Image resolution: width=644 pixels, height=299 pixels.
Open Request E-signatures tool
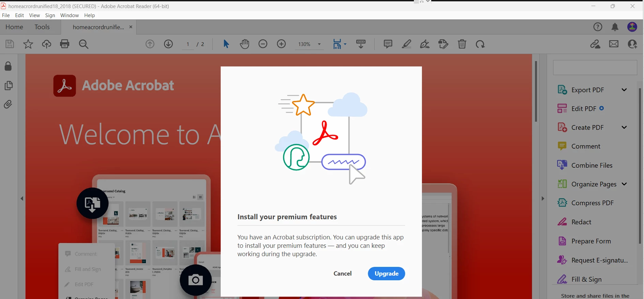coord(593,260)
